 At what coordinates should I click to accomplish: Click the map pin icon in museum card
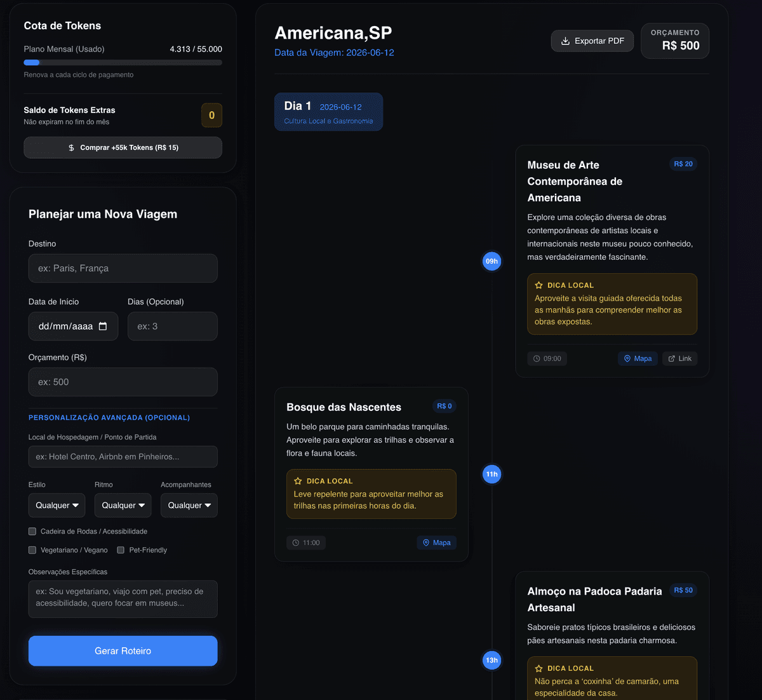(x=627, y=359)
